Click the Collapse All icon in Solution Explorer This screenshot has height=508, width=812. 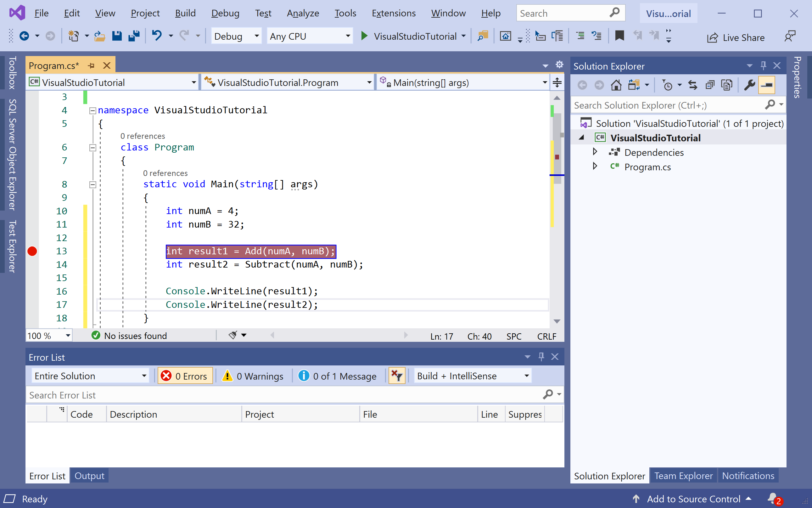click(x=709, y=85)
